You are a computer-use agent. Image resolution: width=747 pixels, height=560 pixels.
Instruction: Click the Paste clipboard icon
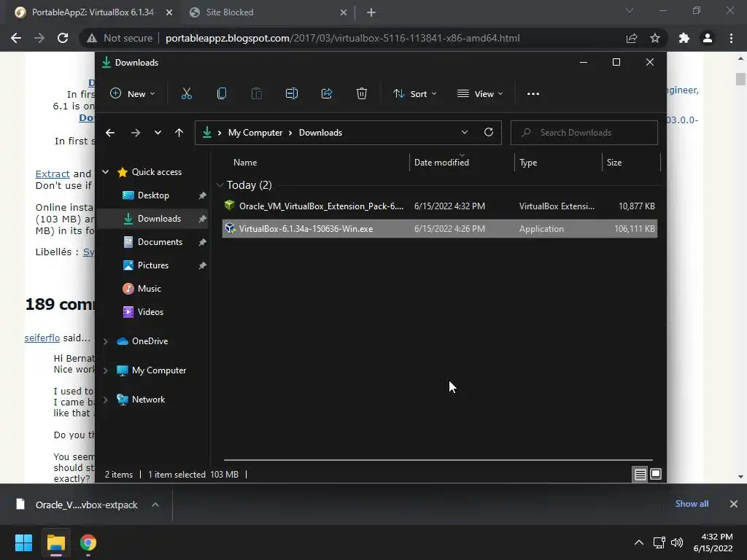256,94
